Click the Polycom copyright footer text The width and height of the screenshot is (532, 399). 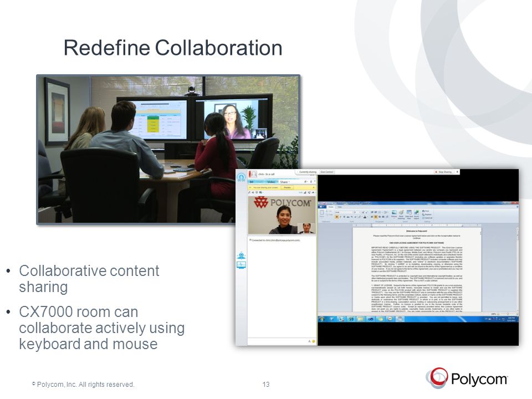click(x=83, y=385)
